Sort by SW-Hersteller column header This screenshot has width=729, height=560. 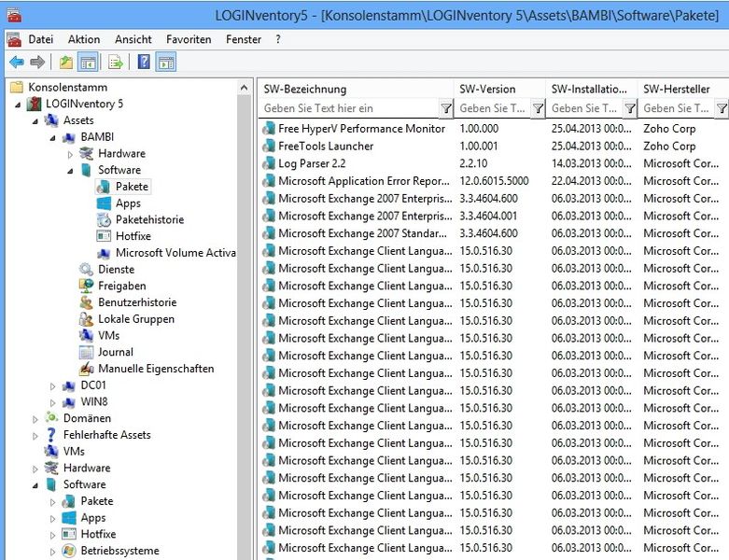[676, 89]
